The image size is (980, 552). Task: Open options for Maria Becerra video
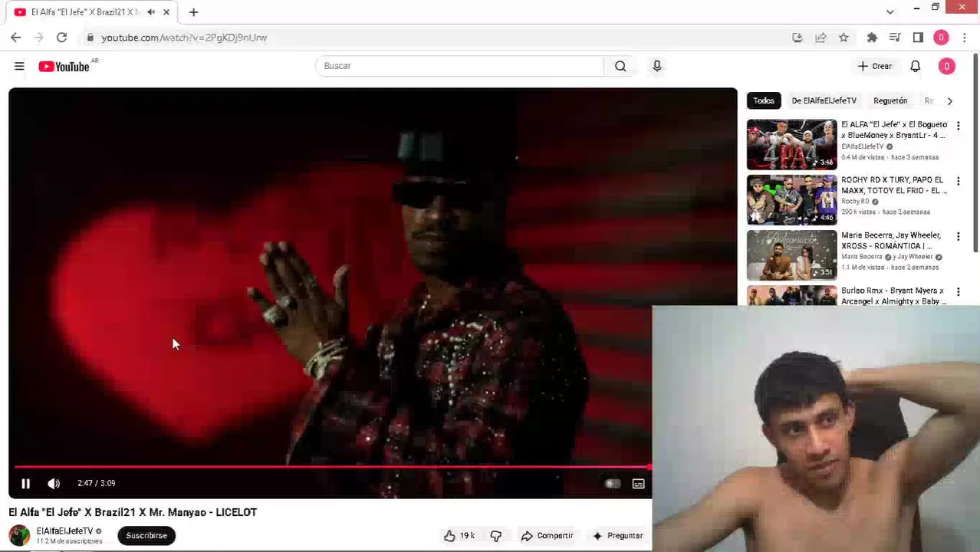[x=958, y=236]
